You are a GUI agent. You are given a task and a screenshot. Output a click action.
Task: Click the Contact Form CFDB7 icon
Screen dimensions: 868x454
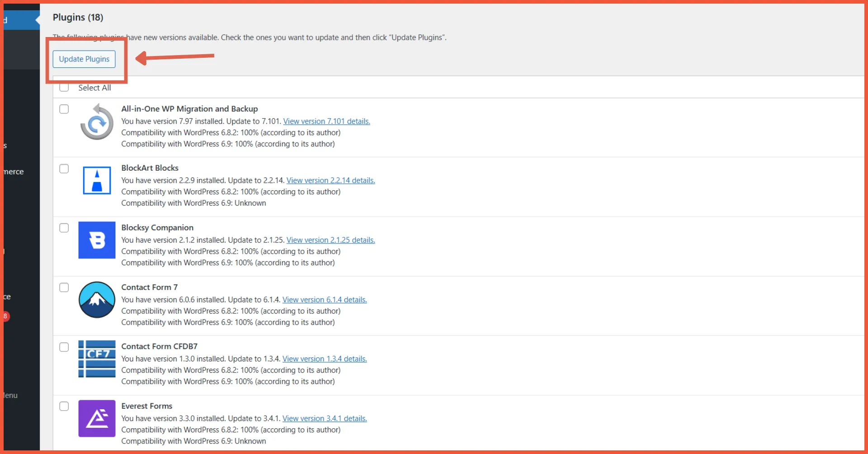(x=96, y=359)
